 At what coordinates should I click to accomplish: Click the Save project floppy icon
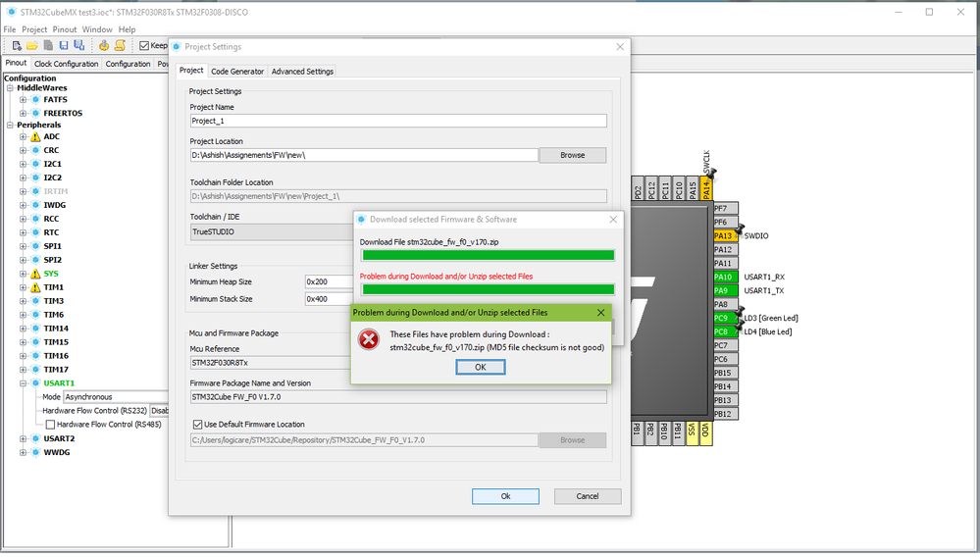63,46
